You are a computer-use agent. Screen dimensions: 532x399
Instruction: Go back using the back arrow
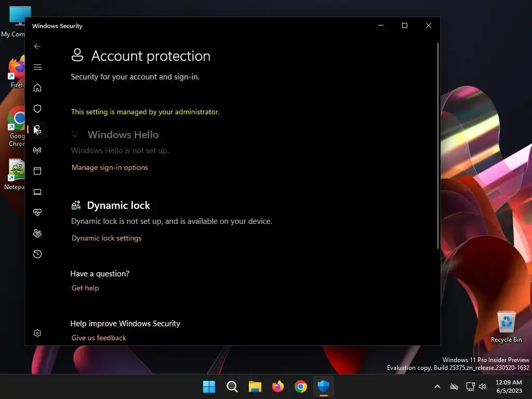(37, 46)
